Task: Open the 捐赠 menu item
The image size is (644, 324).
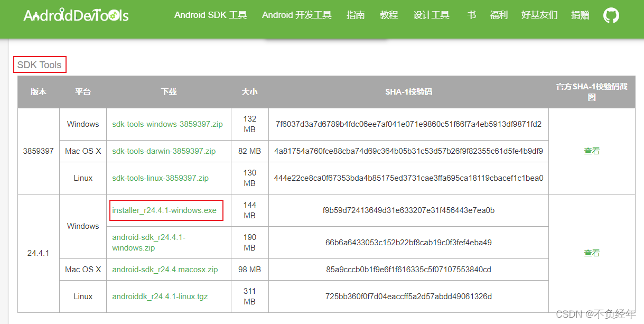Action: pyautogui.click(x=580, y=15)
